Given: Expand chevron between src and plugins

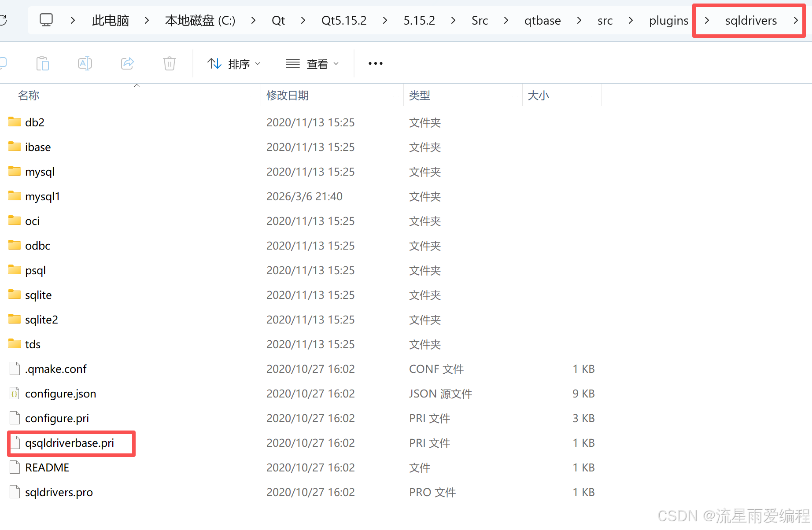Looking at the screenshot, I should pyautogui.click(x=631, y=20).
